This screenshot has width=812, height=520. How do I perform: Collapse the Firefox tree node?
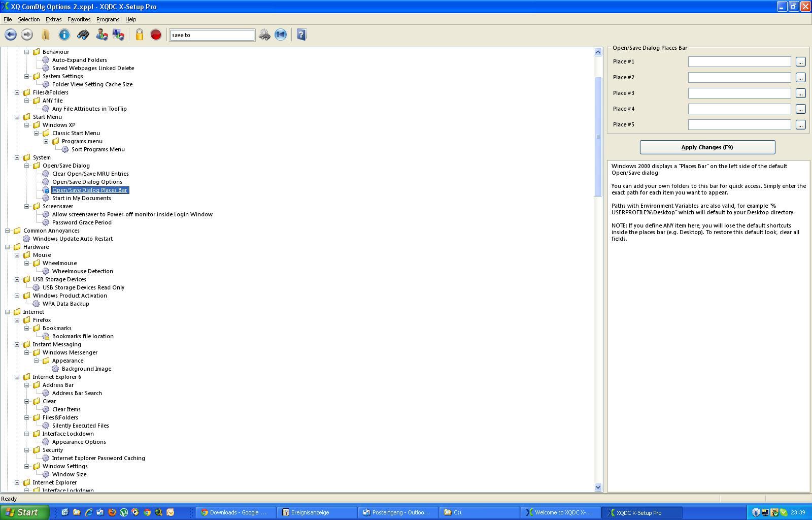tap(17, 320)
